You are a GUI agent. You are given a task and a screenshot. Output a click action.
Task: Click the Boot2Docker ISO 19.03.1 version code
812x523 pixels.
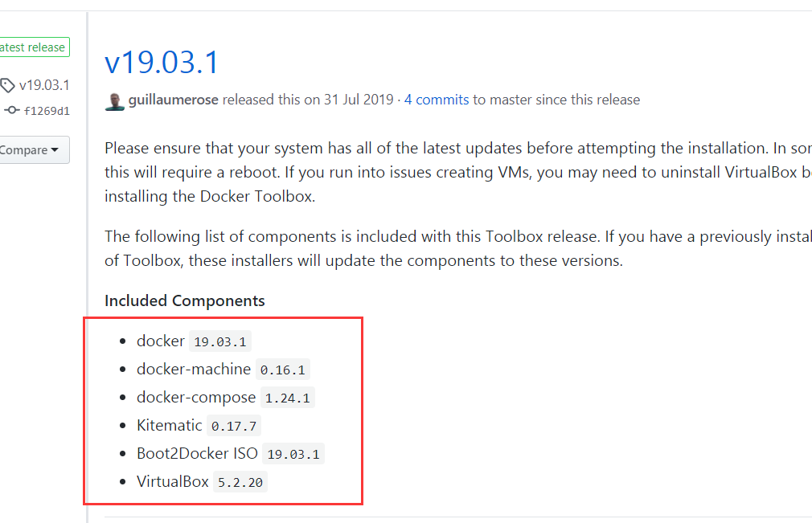(x=293, y=454)
